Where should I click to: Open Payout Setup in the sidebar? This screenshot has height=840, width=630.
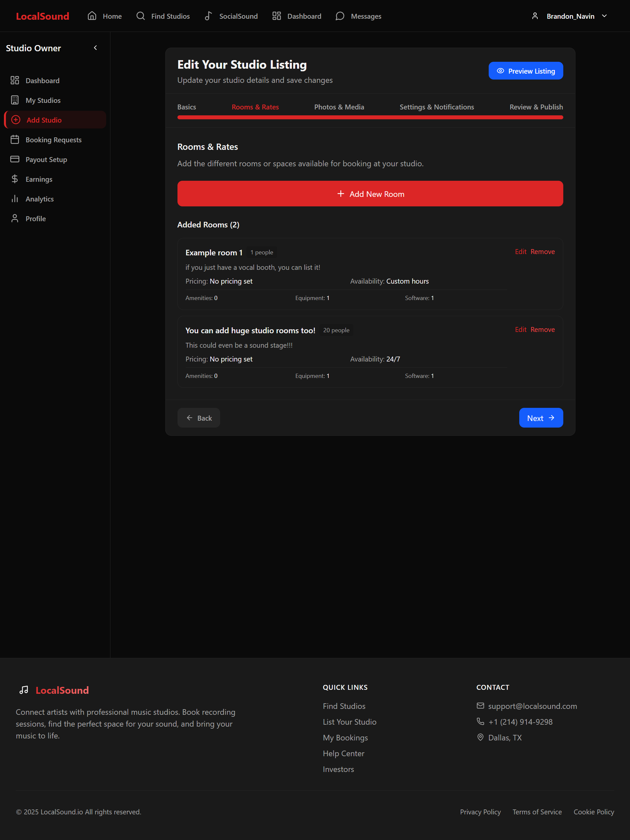pos(55,159)
